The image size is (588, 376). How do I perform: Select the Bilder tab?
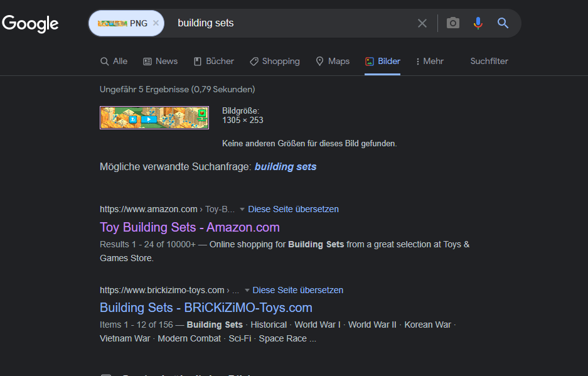coord(383,61)
